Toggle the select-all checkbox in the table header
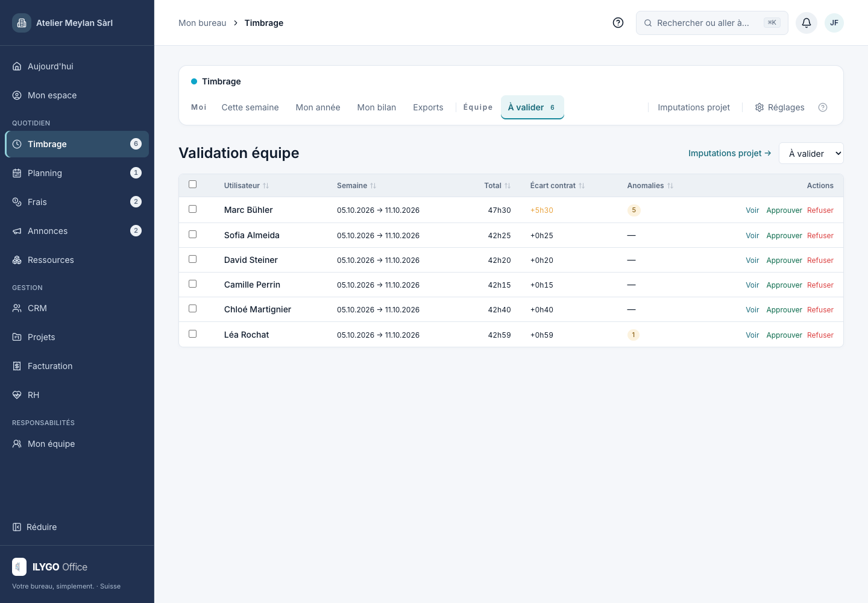 pos(193,185)
